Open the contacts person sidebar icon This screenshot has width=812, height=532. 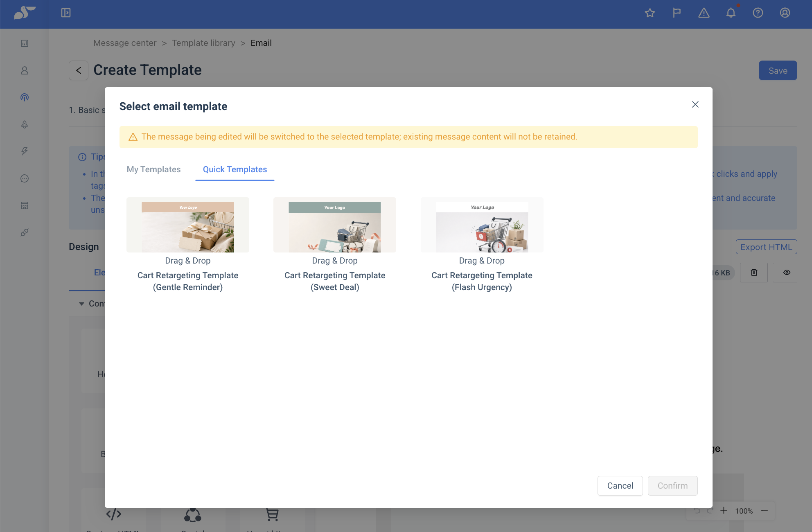point(25,70)
